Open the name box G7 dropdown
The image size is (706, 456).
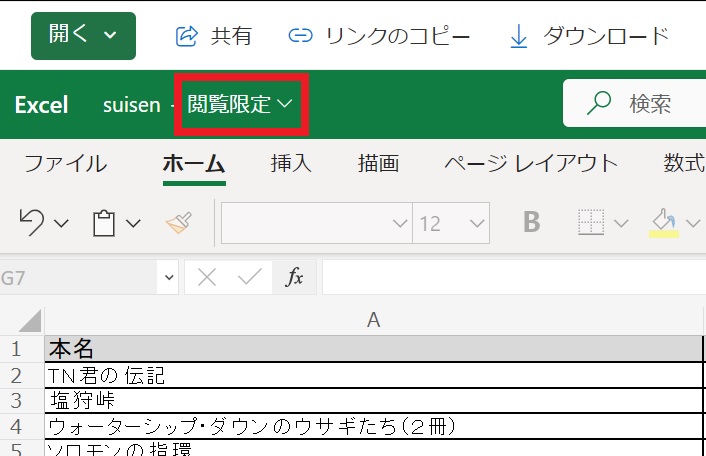(x=169, y=277)
